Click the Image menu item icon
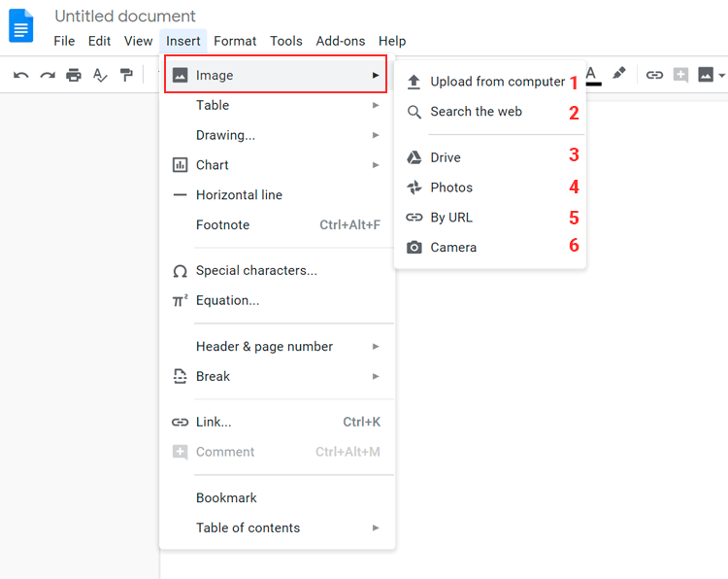This screenshot has height=579, width=728. tap(181, 75)
